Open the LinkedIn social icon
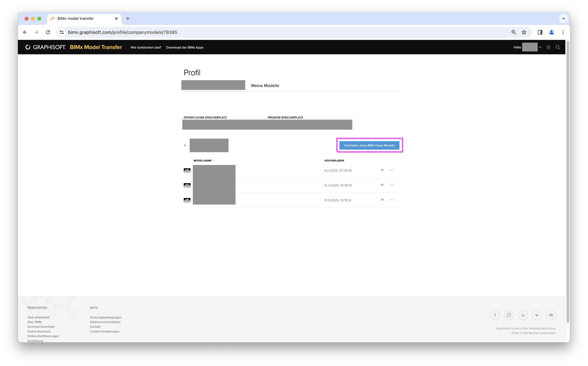Image resolution: width=588 pixels, height=366 pixels. 523,315
